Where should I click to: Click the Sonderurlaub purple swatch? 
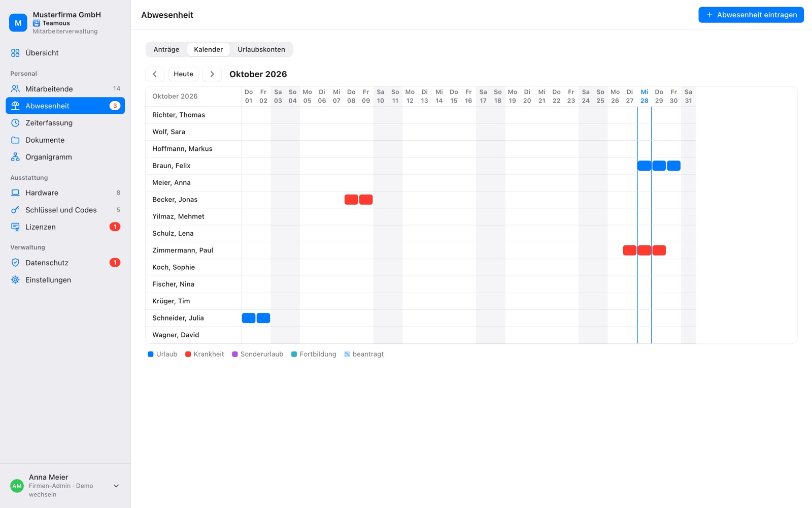(x=235, y=354)
